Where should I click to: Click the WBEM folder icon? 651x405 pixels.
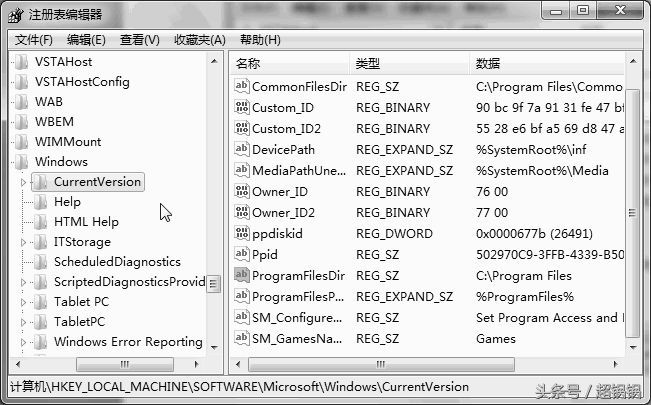point(22,122)
